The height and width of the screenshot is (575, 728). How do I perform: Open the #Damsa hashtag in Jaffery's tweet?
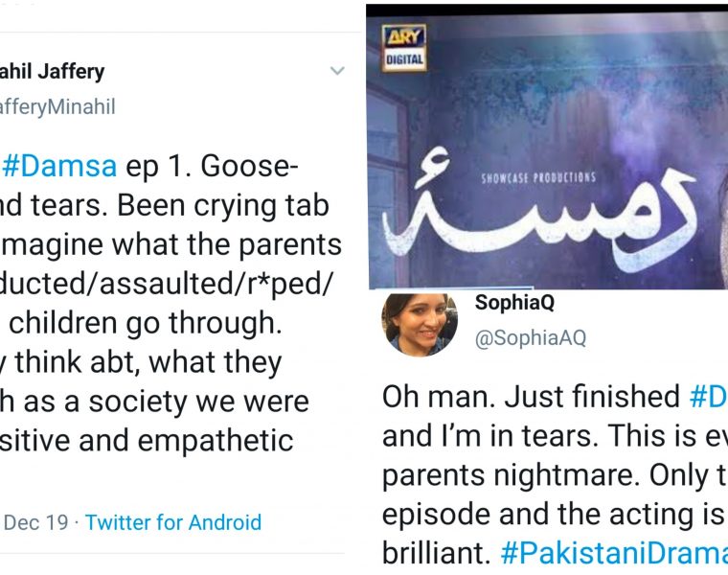[x=60, y=165]
